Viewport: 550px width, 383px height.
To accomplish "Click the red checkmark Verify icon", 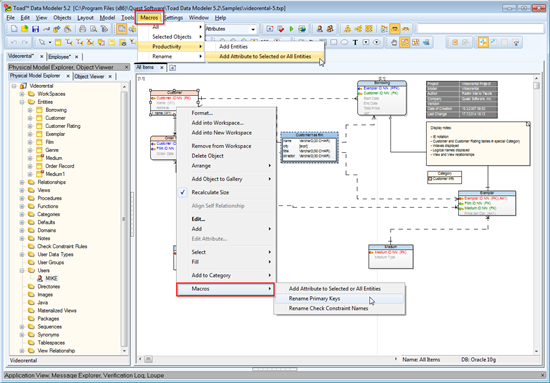I will (x=281, y=29).
